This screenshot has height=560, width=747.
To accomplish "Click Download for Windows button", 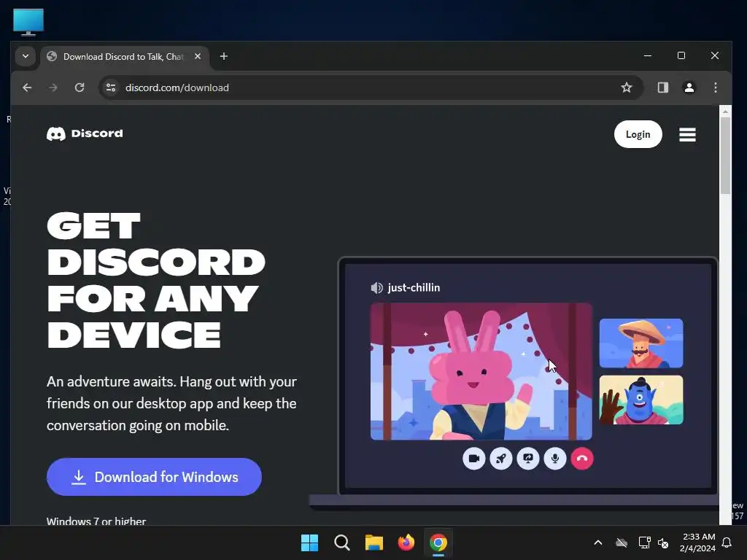I will [154, 477].
